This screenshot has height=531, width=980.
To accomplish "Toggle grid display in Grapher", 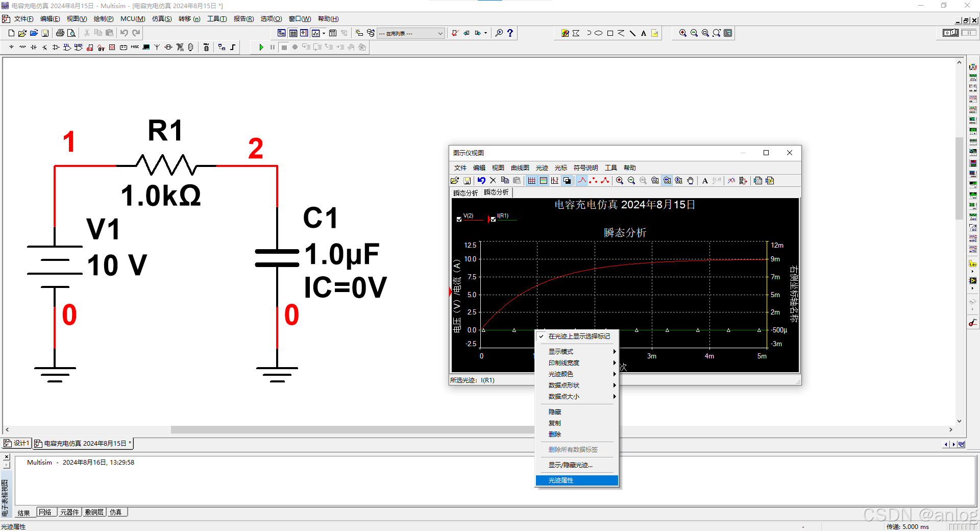I will [532, 181].
